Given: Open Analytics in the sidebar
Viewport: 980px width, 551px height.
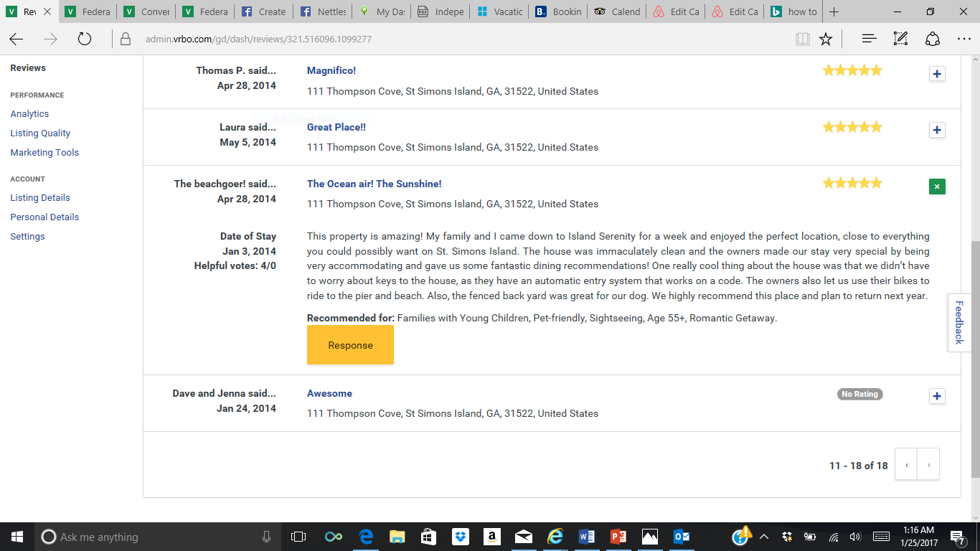Looking at the screenshot, I should [x=29, y=113].
